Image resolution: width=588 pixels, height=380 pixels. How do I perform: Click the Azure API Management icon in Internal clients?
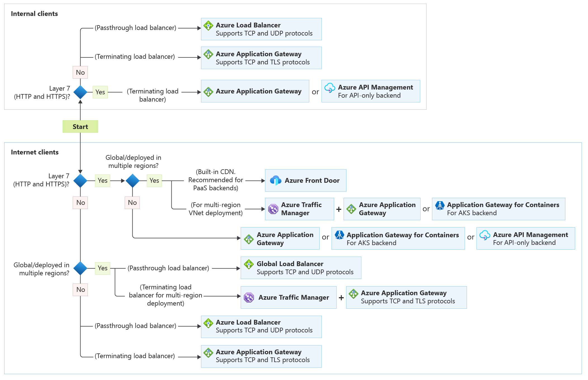click(330, 88)
